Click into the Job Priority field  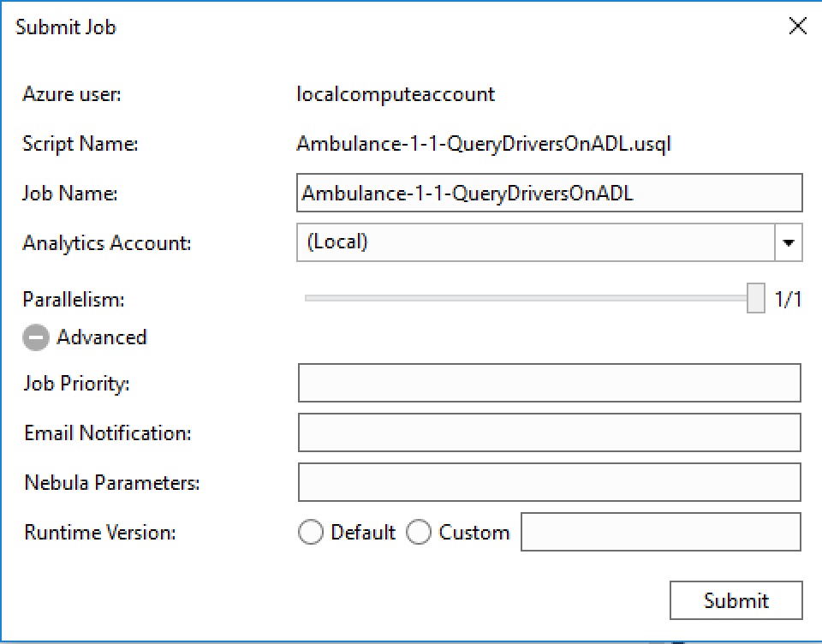(549, 383)
